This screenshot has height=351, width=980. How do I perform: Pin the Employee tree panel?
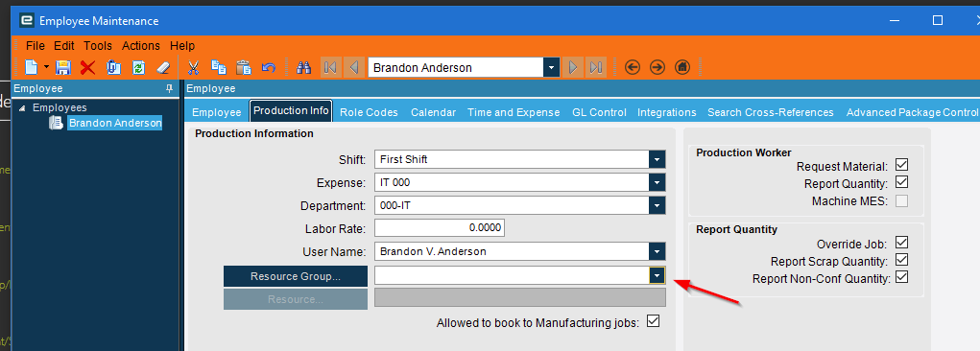pyautogui.click(x=169, y=88)
